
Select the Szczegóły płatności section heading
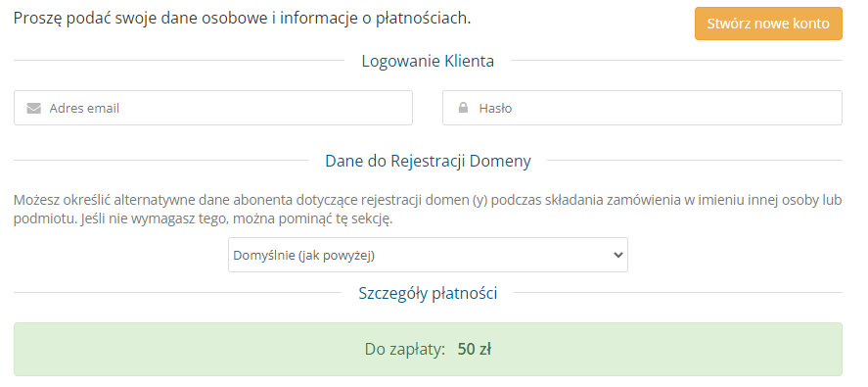[x=428, y=293]
